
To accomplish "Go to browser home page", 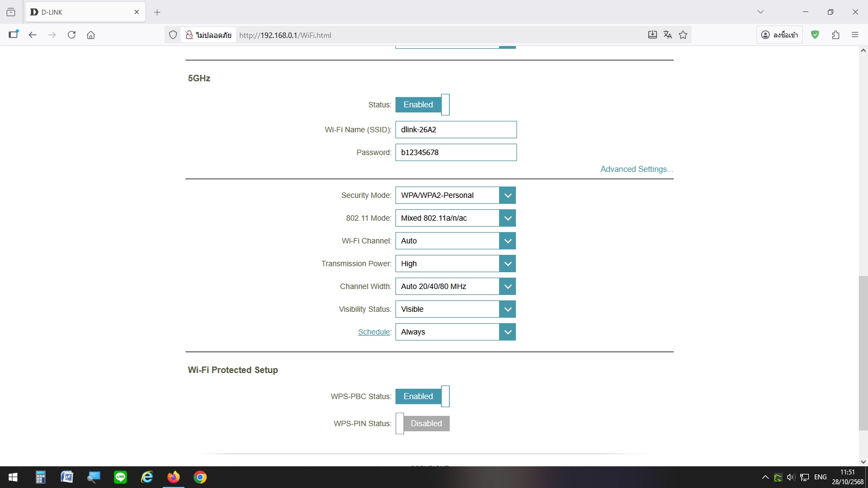I will pos(91,35).
